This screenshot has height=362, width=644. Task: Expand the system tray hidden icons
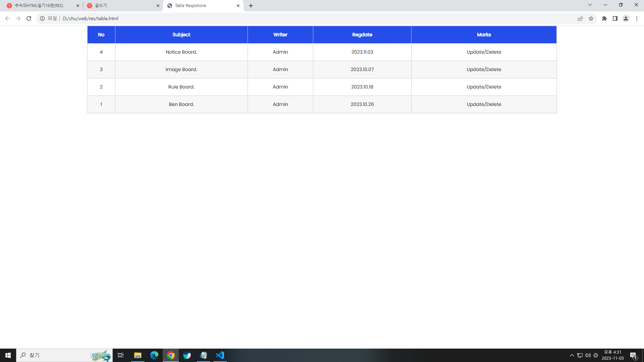click(572, 355)
